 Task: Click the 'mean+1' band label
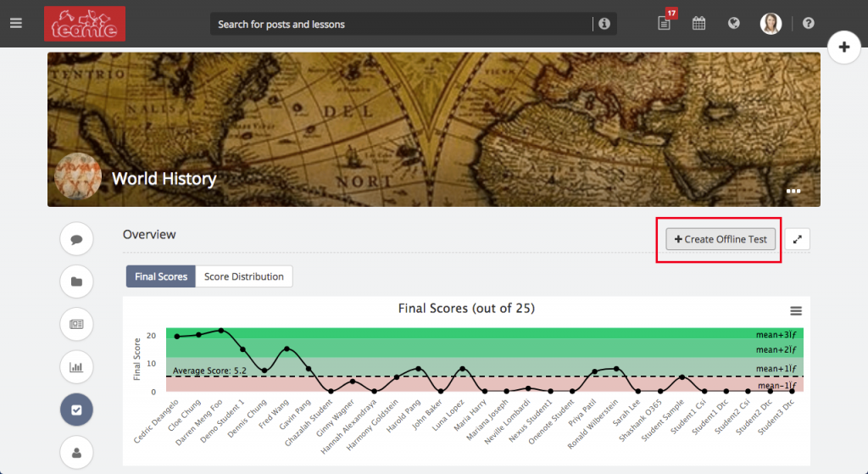pyautogui.click(x=776, y=368)
